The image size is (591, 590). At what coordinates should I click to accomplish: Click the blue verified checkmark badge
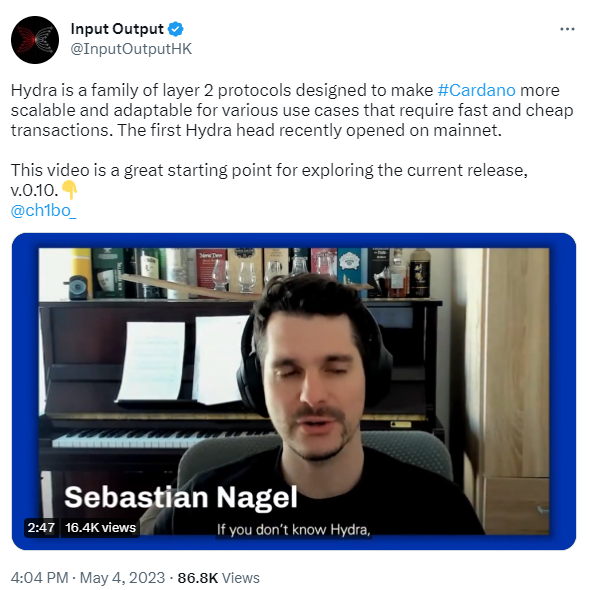click(x=176, y=29)
